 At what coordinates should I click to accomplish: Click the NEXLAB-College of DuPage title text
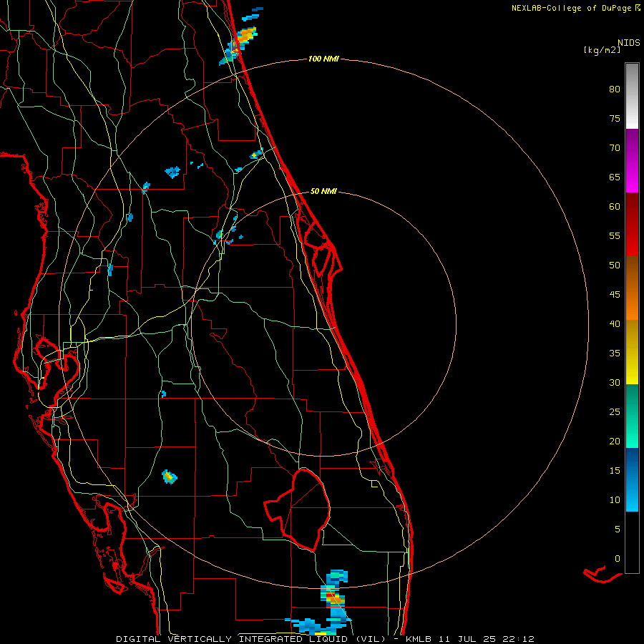point(572,8)
